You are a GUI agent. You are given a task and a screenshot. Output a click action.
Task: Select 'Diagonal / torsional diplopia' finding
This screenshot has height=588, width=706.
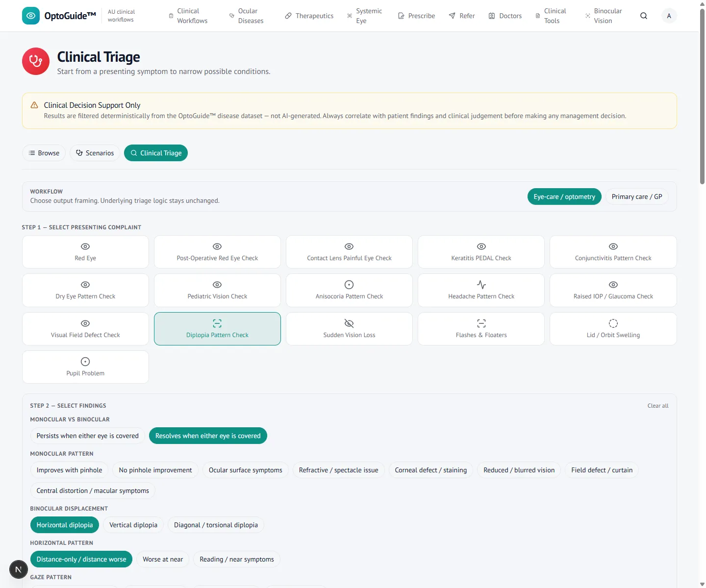pyautogui.click(x=216, y=525)
